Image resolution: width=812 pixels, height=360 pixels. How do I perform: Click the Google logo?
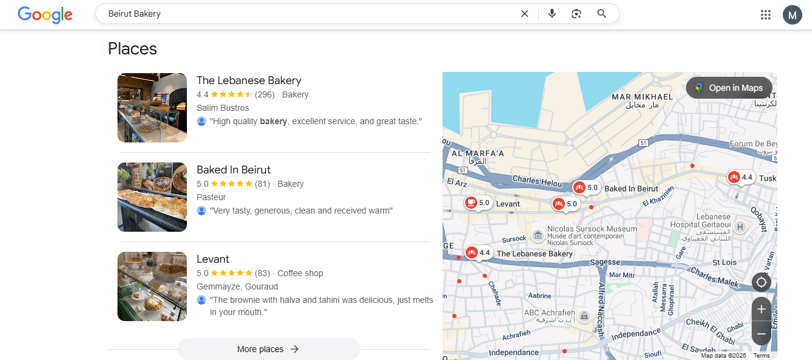click(45, 14)
